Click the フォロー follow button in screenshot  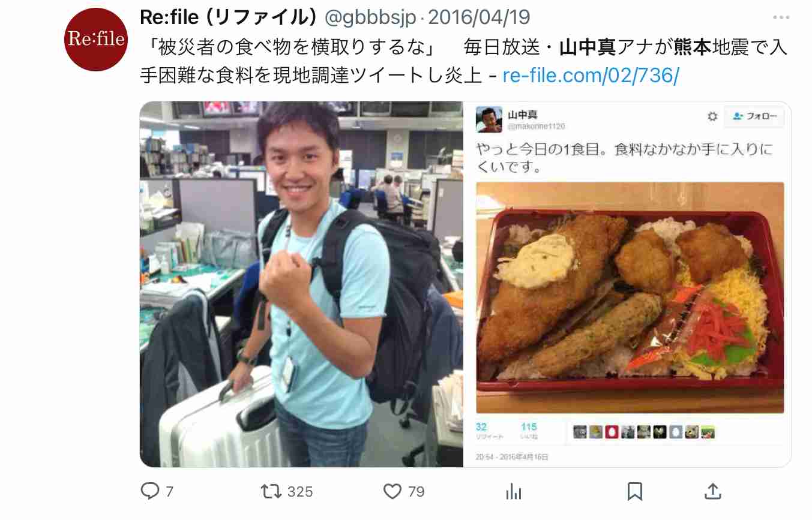click(754, 116)
